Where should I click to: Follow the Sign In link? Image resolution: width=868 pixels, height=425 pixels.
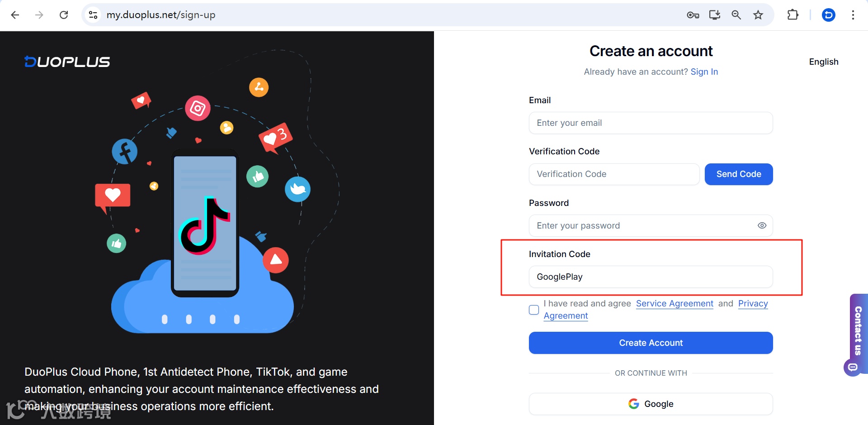click(x=704, y=72)
